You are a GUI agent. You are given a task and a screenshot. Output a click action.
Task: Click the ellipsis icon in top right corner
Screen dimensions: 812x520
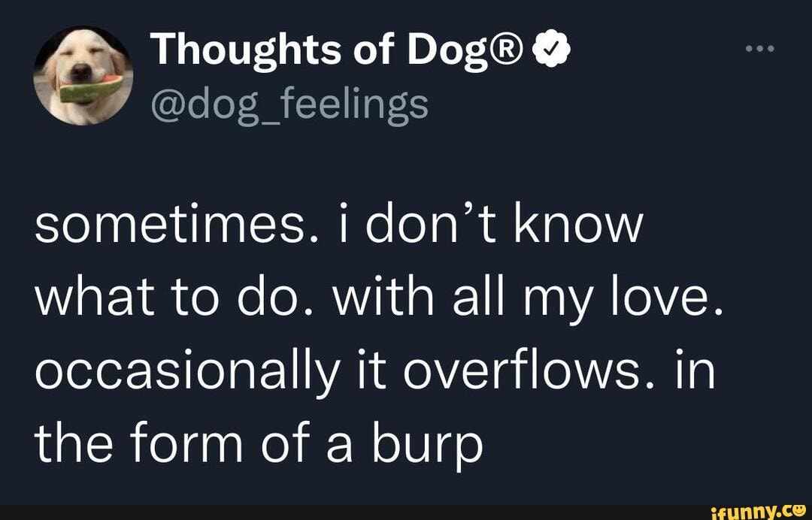(x=761, y=47)
